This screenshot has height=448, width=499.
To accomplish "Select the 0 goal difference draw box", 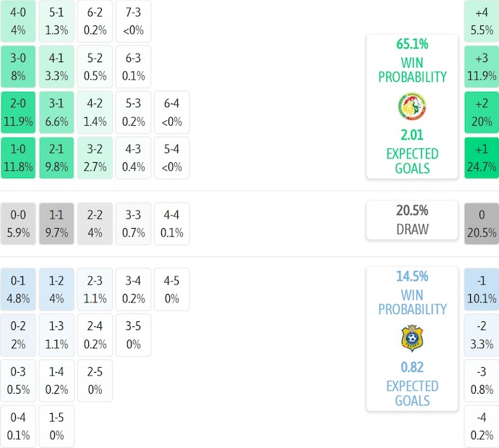I will coord(482,224).
